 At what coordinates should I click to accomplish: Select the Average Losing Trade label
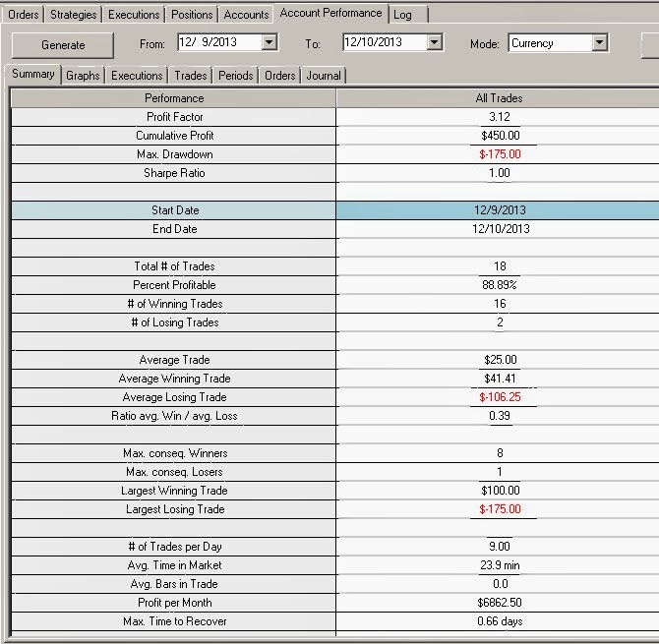(174, 397)
